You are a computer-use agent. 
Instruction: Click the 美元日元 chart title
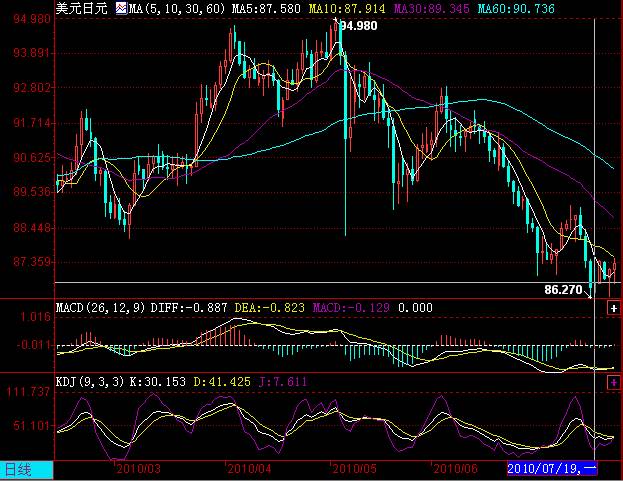81,8
